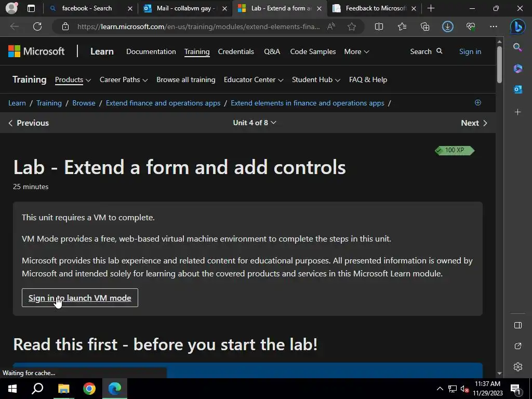This screenshot has width=532, height=399.
Task: Open Windows taskbar search
Action: [37, 389]
